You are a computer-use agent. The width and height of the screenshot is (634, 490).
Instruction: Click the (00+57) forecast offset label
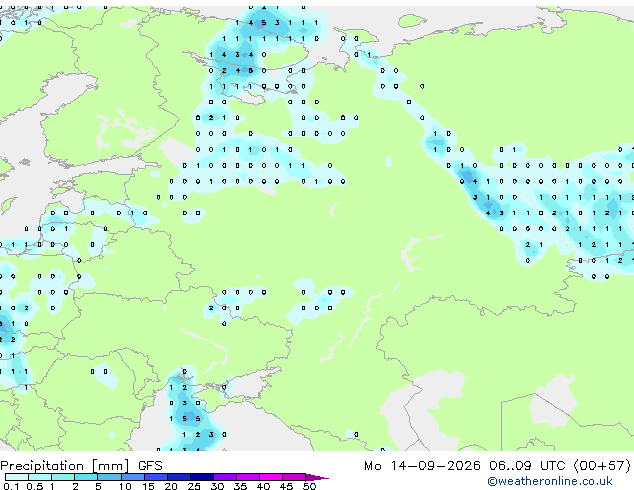[602, 466]
